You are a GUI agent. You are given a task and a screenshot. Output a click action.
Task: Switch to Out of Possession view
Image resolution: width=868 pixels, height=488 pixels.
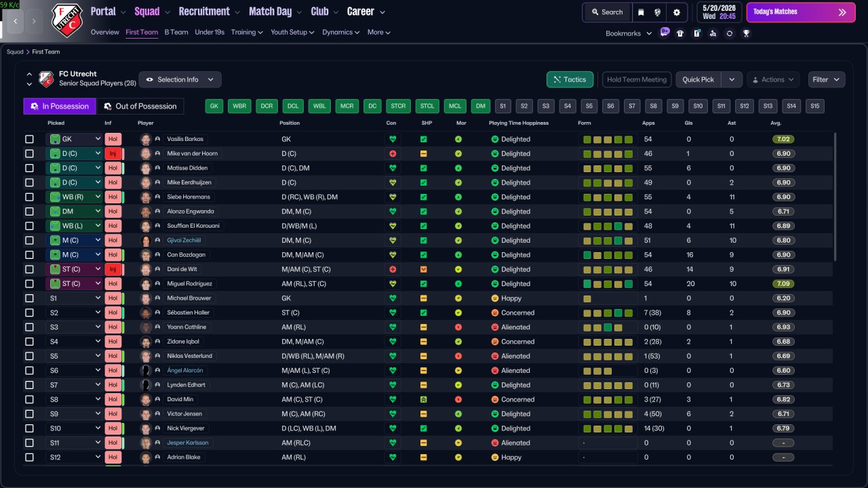(140, 106)
